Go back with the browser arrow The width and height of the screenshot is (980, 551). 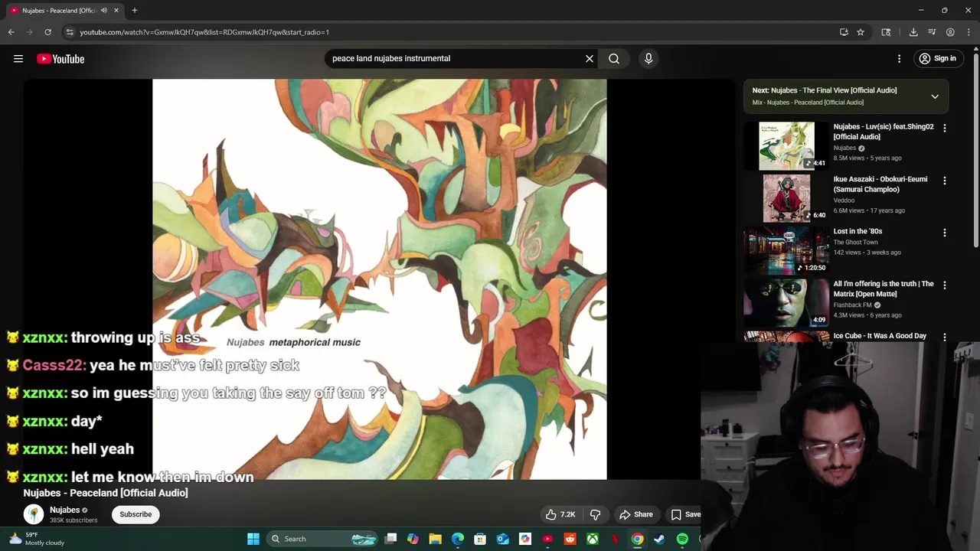click(11, 32)
